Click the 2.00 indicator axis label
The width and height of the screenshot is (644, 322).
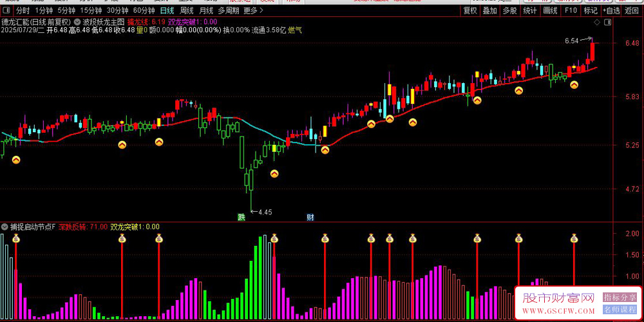[631, 233]
